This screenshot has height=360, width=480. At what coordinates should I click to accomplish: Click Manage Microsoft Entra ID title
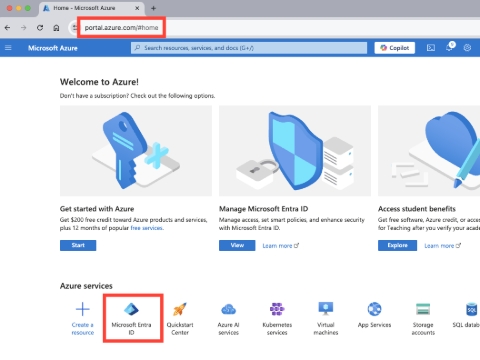pyautogui.click(x=264, y=209)
